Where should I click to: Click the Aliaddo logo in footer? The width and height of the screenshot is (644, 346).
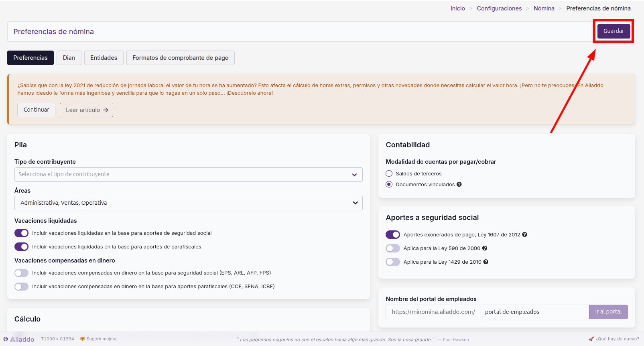19,339
